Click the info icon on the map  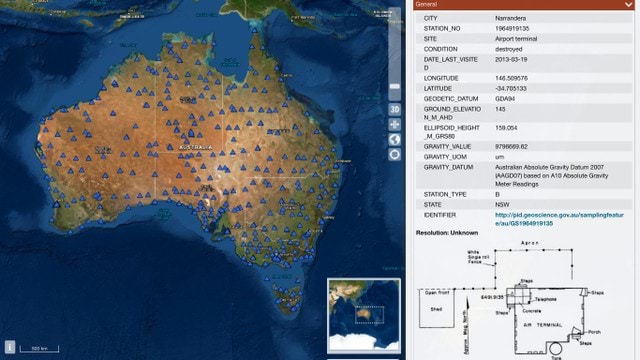pos(10,347)
